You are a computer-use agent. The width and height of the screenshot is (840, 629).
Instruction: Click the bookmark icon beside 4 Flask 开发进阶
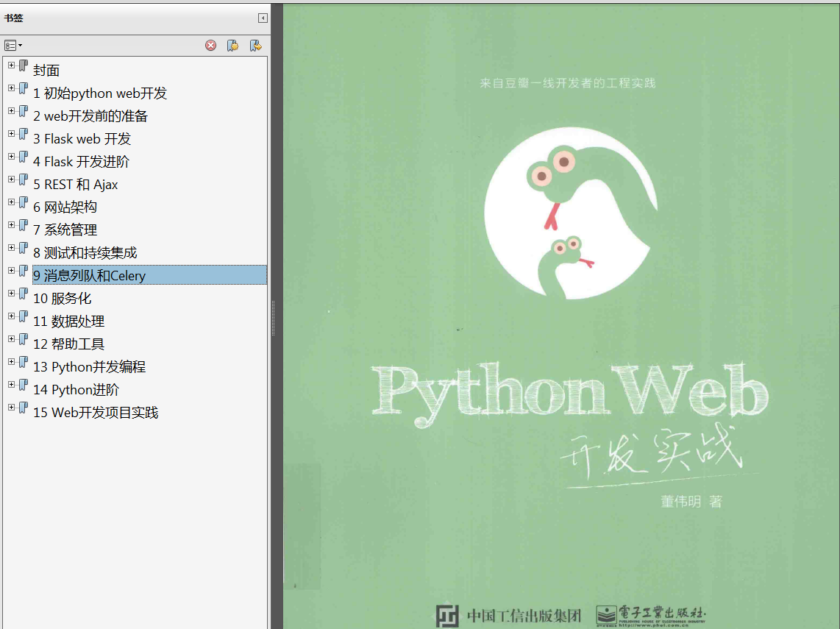23,157
